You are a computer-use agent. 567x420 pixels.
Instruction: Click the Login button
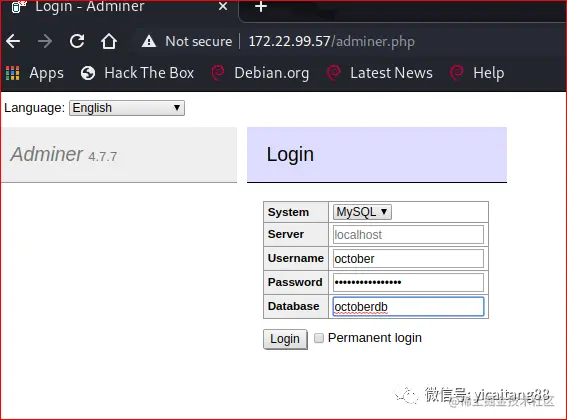285,339
